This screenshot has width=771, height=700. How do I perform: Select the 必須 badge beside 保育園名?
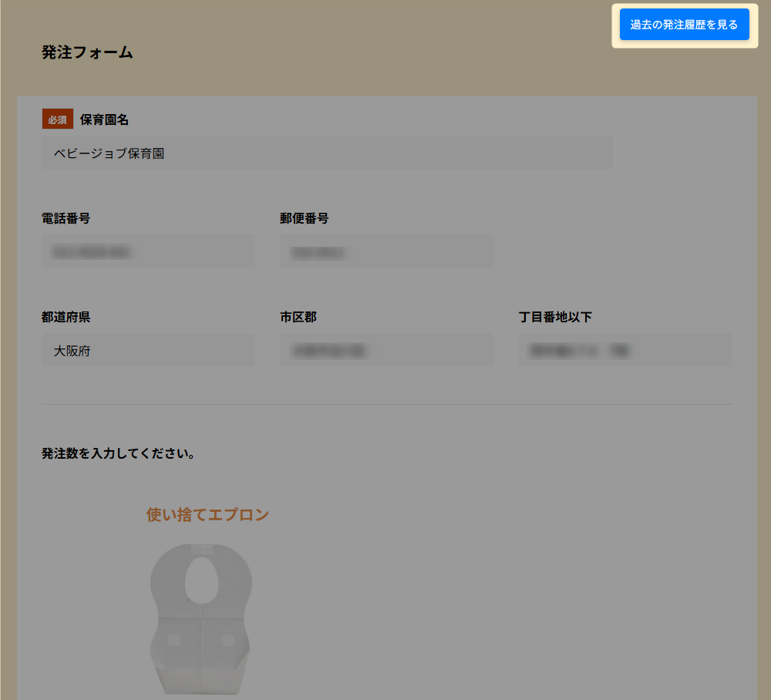coord(58,119)
